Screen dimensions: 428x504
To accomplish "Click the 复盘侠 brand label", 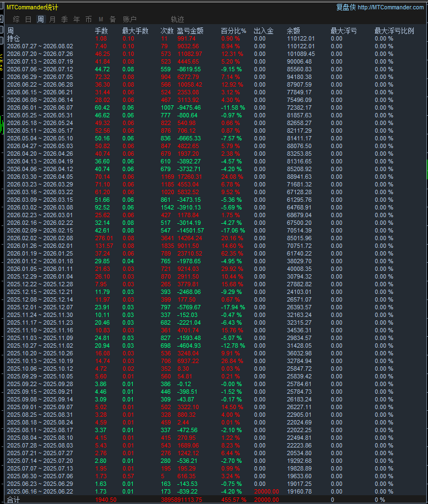I will (x=346, y=7).
